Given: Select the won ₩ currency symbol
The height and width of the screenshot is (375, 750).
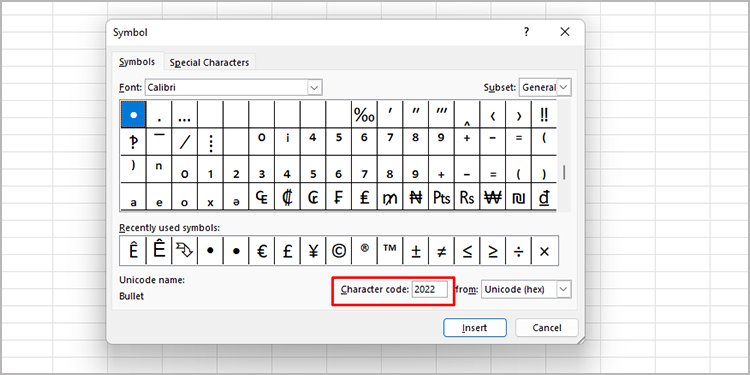Looking at the screenshot, I should coord(493,197).
